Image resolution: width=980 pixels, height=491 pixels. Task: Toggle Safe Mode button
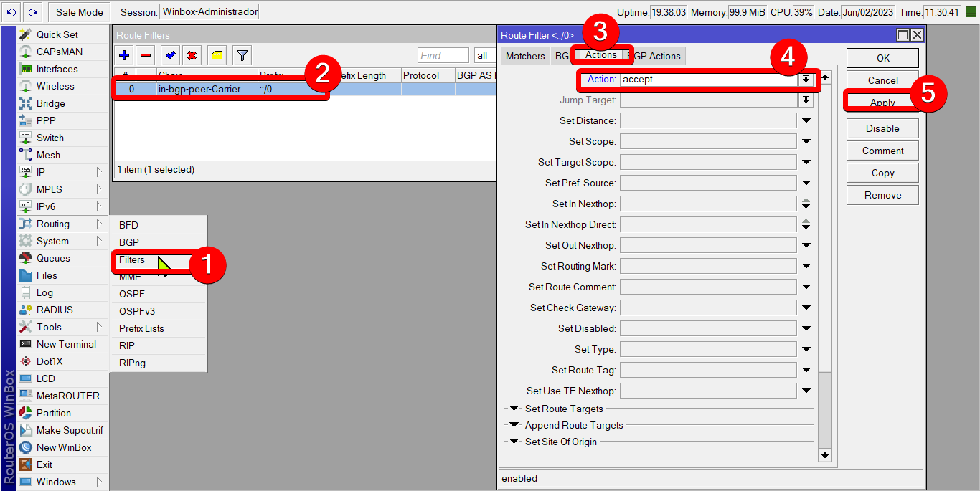(80, 12)
